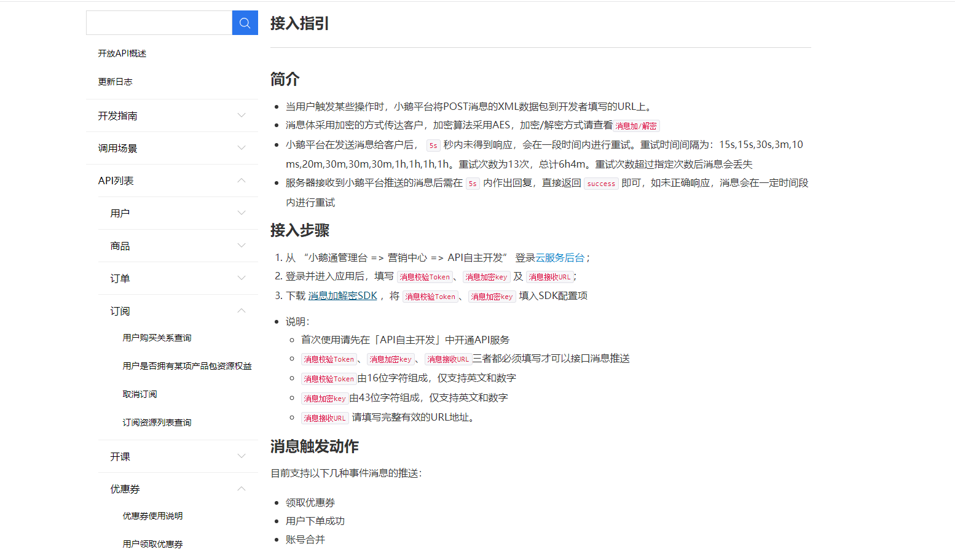Select 订阅 submenu label
Image resolution: width=955 pixels, height=560 pixels.
(120, 311)
